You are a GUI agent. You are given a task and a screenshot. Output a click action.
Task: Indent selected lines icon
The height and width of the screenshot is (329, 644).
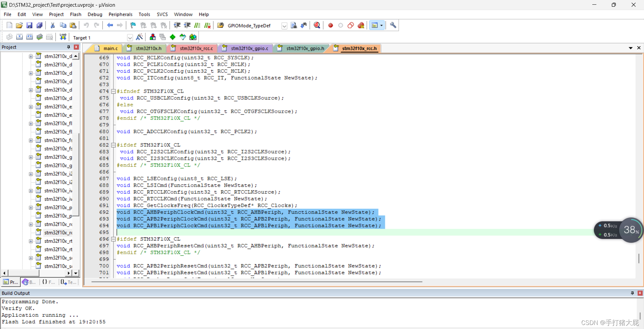click(x=177, y=25)
